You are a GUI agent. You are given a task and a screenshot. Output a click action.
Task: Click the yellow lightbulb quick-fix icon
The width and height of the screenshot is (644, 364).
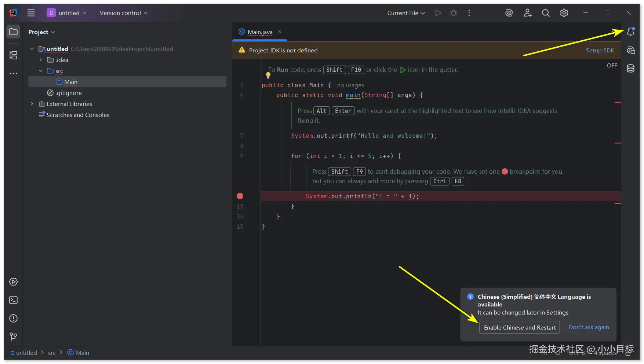pyautogui.click(x=268, y=75)
